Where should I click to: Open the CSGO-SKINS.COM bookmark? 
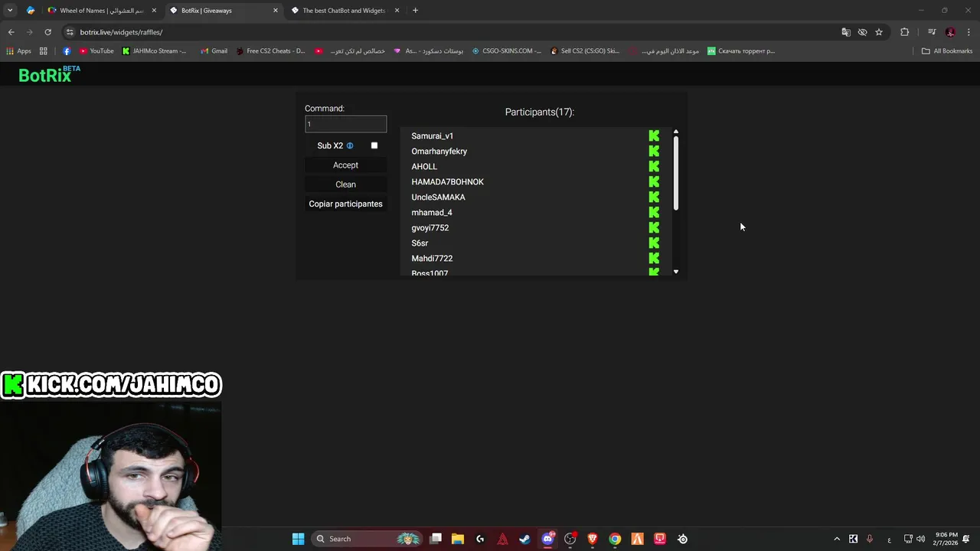click(x=506, y=51)
